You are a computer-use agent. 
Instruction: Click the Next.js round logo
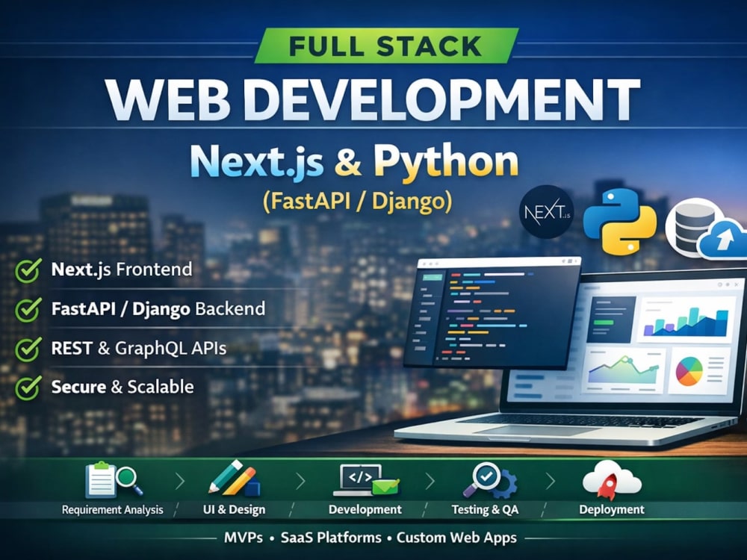(547, 212)
